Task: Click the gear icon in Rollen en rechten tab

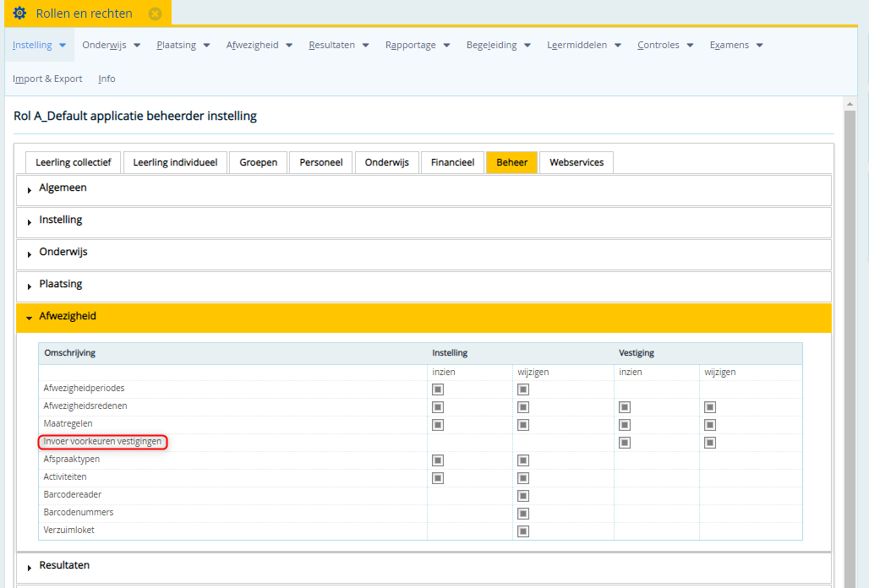Action: click(19, 14)
